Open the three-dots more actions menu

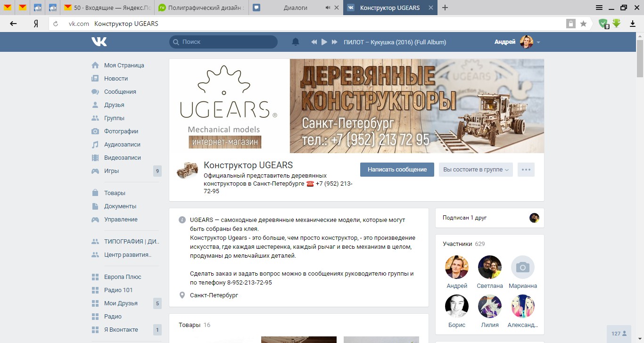tap(526, 170)
